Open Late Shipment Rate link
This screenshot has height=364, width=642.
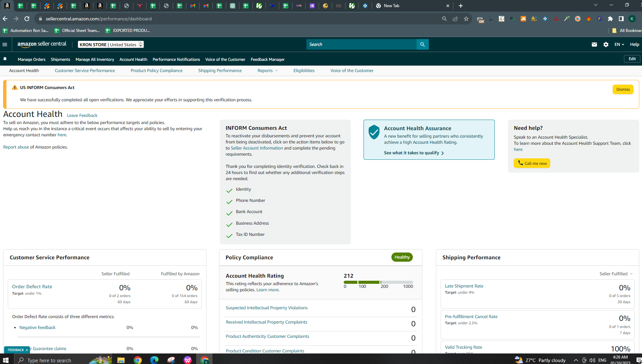[464, 286]
